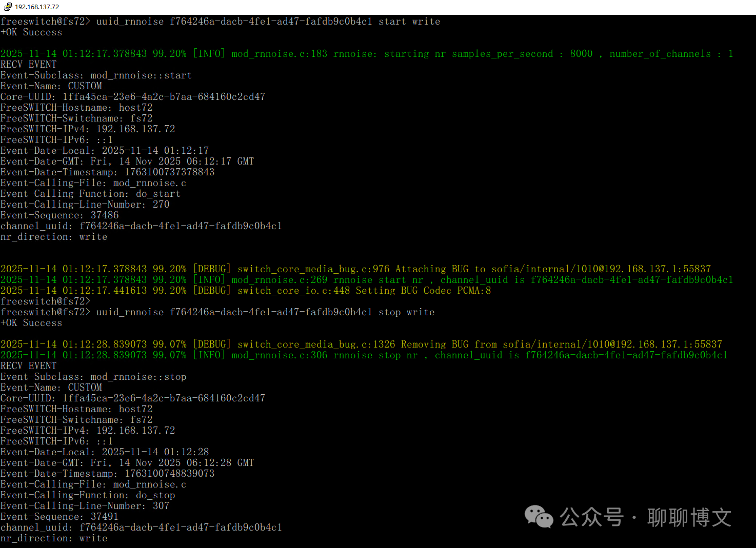Screen dimensions: 756x548
Task: Click the window title 192.168.137.72
Action: coord(37,7)
